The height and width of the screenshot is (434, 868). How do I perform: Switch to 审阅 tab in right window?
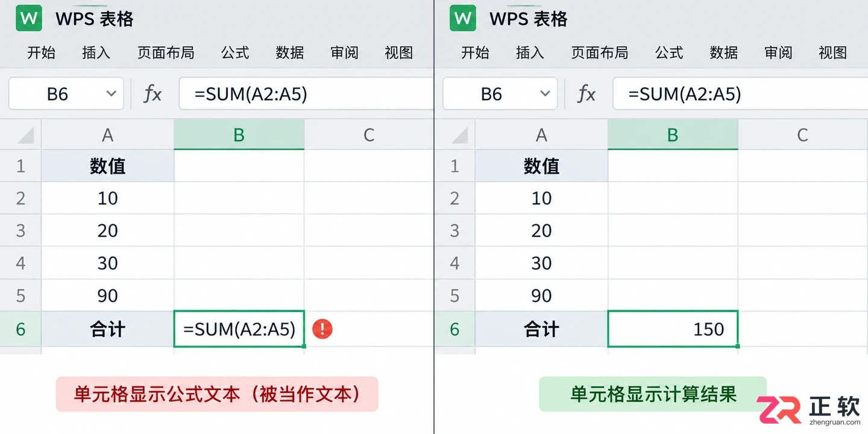779,53
